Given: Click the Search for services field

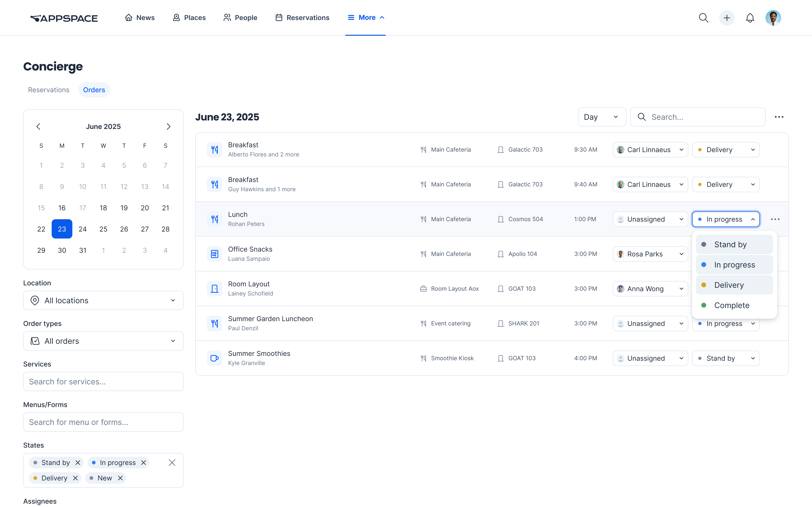Looking at the screenshot, I should click(103, 382).
